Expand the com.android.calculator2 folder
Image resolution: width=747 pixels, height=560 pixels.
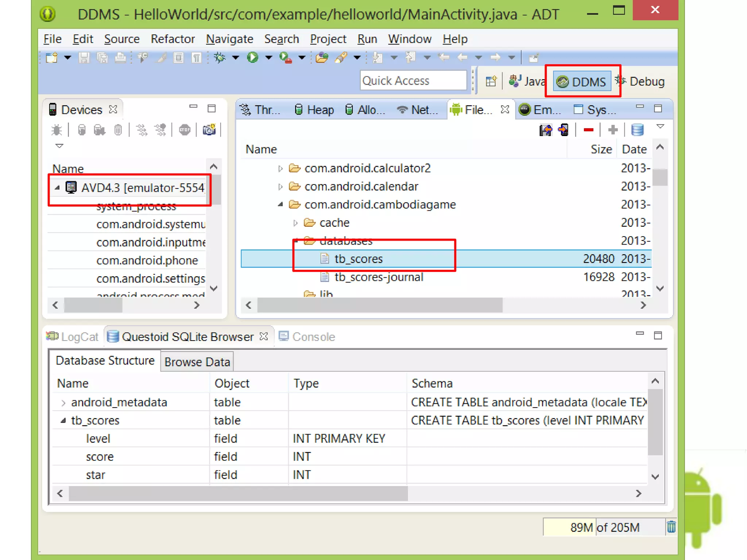click(280, 168)
